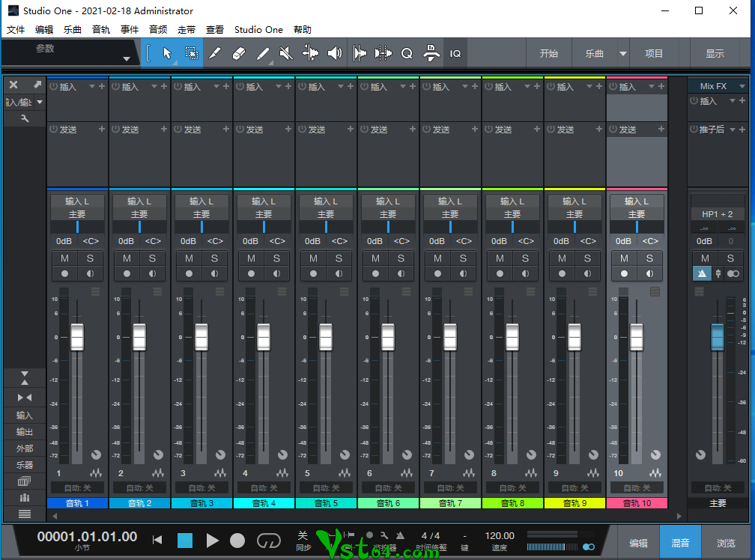Select the Split (knife) tool
Screen dimensions: 755x560
point(215,53)
